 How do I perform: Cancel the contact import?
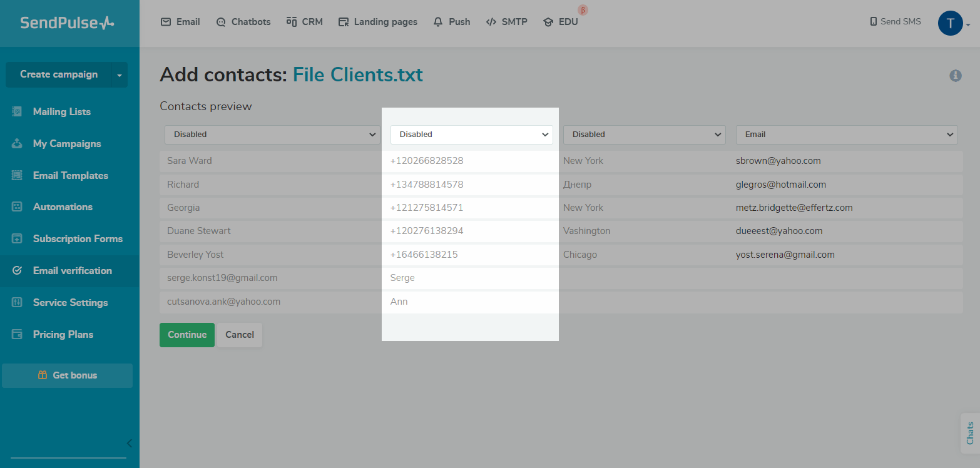coord(239,335)
